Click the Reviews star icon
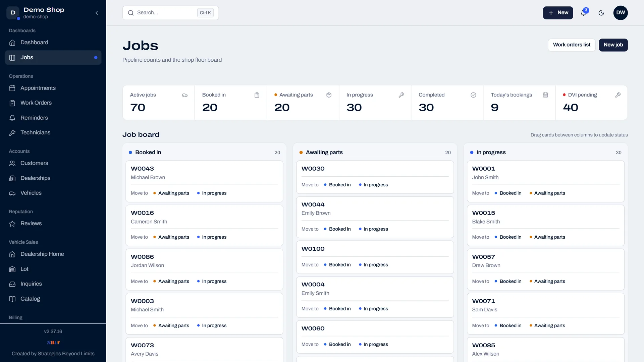The width and height of the screenshot is (644, 362). tap(12, 224)
